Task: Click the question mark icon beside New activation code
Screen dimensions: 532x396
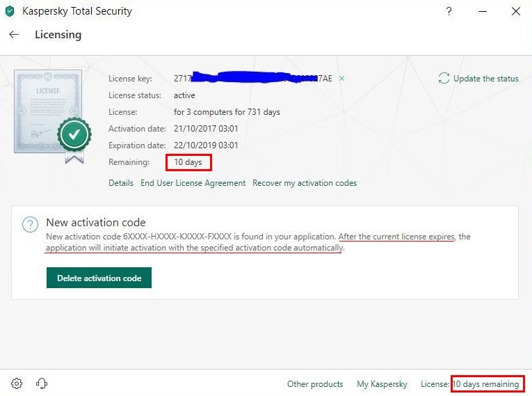Action: pos(30,225)
